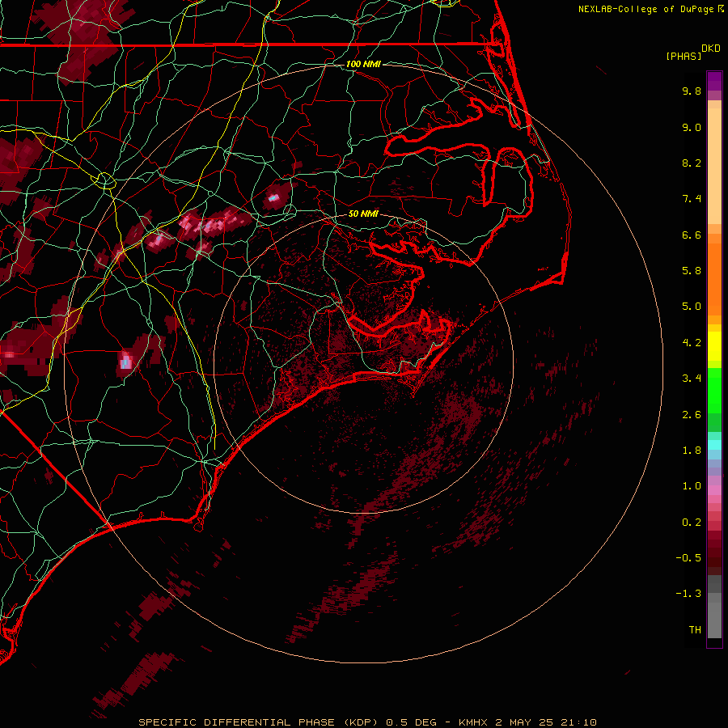Select the 5.0 scale label
The width and height of the screenshot is (728, 728).
pos(692,307)
